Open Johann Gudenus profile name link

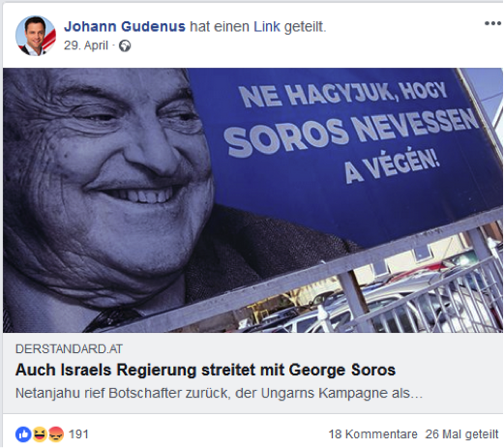click(x=125, y=26)
